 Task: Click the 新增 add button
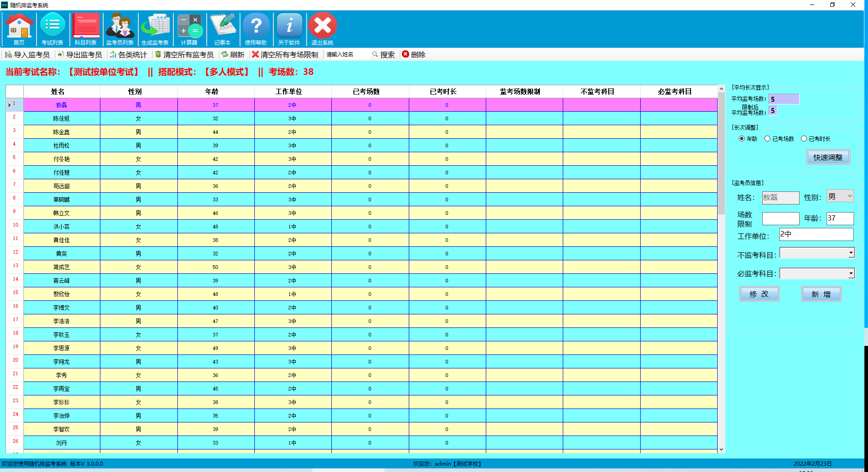[821, 294]
